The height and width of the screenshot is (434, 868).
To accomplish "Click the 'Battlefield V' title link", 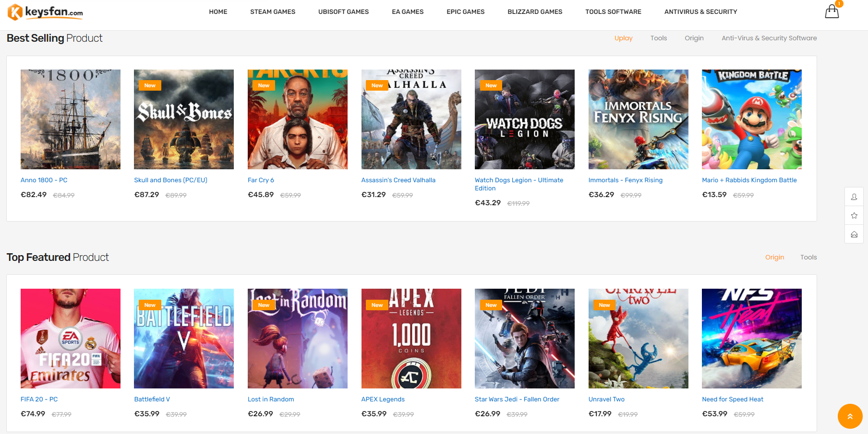I will click(152, 399).
